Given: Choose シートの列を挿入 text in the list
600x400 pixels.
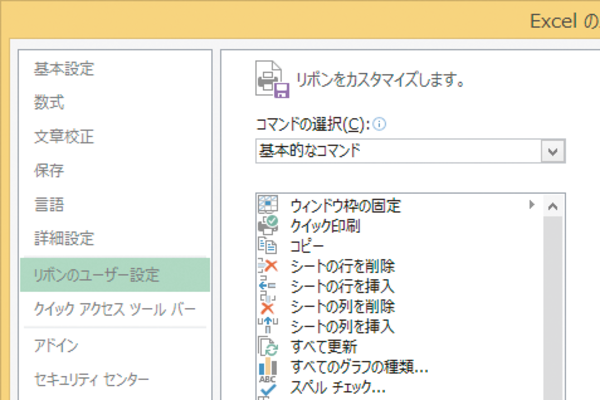Looking at the screenshot, I should pos(342,327).
